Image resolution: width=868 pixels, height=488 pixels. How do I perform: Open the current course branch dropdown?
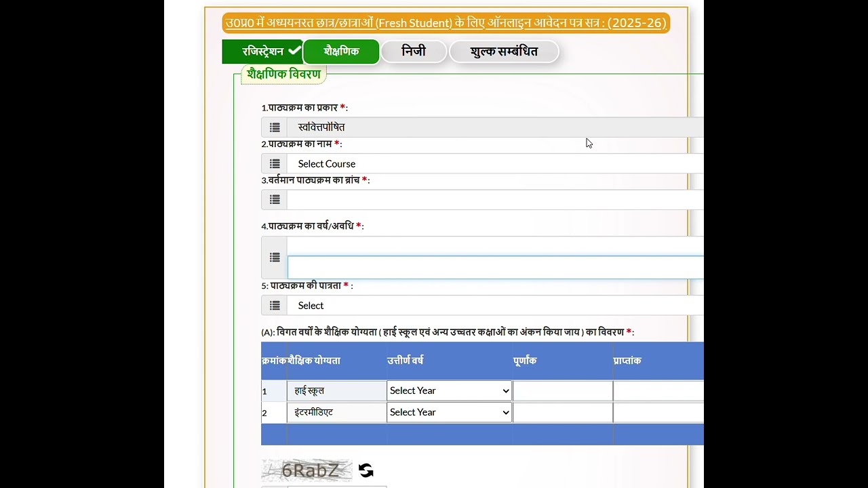coord(495,200)
